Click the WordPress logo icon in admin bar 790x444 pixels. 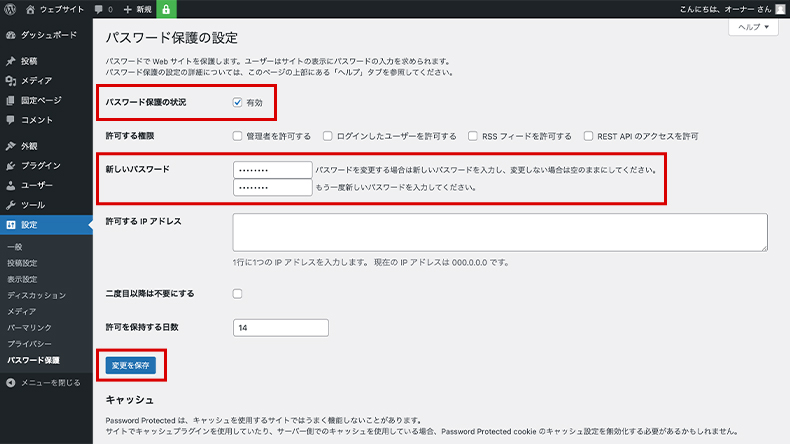tap(10, 9)
